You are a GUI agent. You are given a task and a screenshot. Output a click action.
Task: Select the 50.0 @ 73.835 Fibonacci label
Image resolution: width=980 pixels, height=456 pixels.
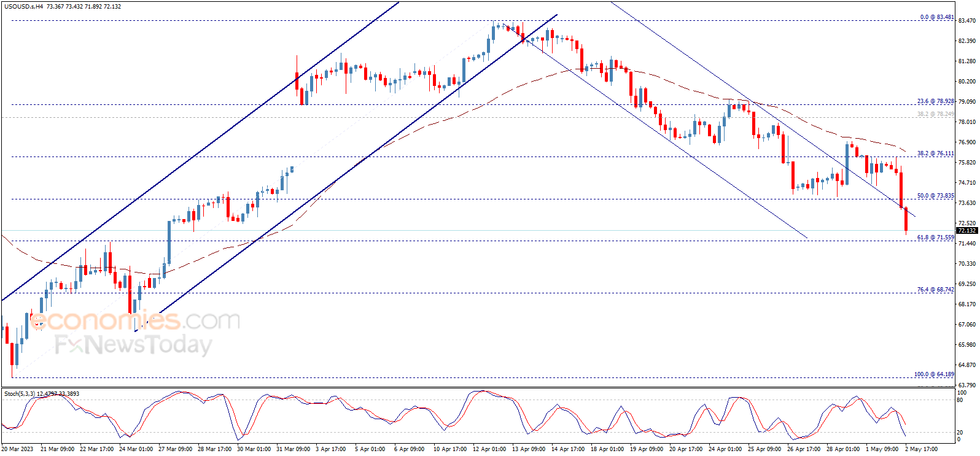pos(936,196)
